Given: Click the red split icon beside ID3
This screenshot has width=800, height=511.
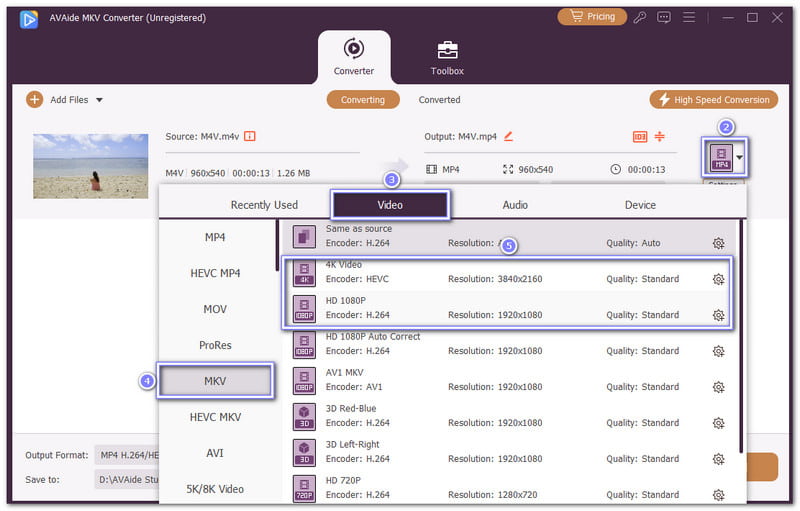Looking at the screenshot, I should point(660,136).
